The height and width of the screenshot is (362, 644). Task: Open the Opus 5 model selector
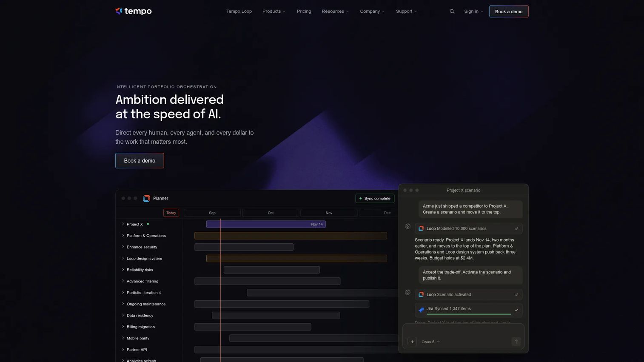tap(430, 342)
